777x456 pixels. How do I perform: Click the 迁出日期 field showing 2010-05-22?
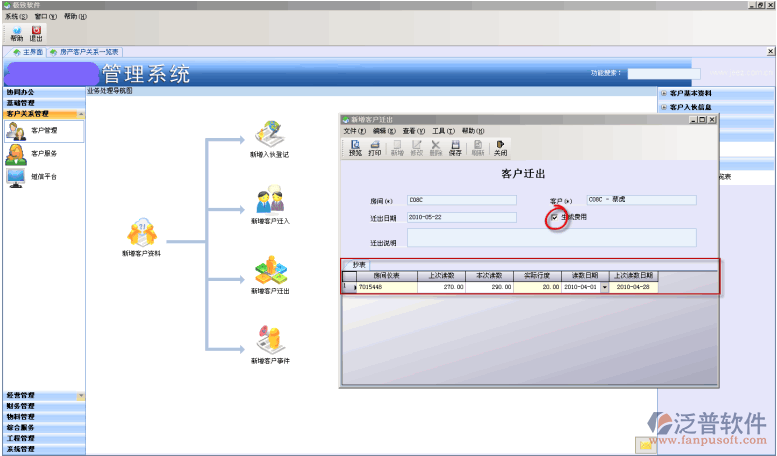462,218
